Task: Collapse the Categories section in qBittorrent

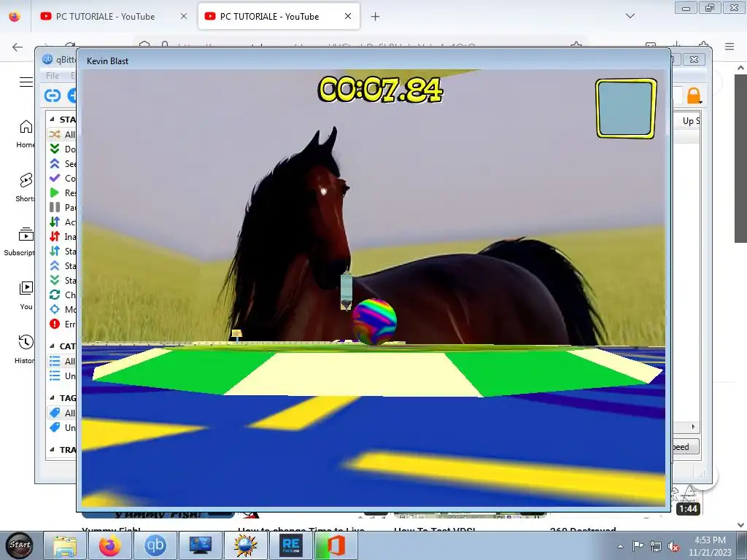Action: click(x=52, y=346)
